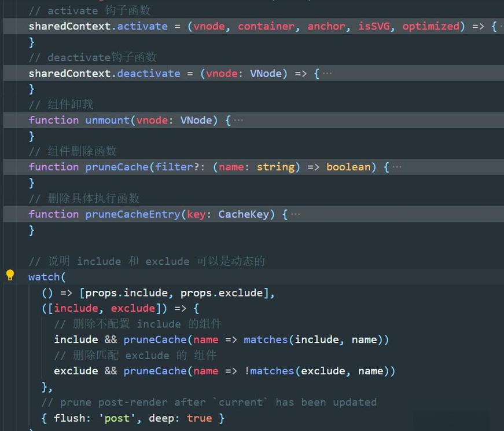Click the 'string' type in pruneCache signature
Screen dimensions: 504x431
pyautogui.click(x=275, y=167)
